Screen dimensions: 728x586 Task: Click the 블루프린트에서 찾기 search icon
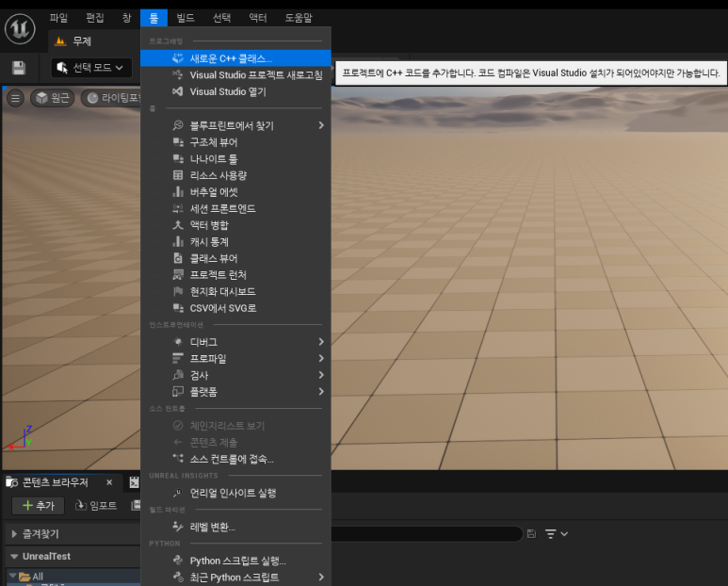point(178,125)
